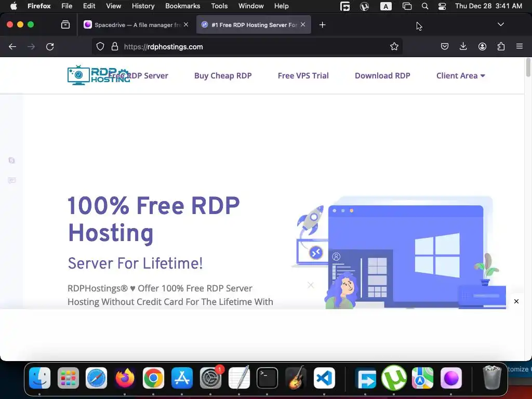
Task: Open uTorrent from the Dock
Action: (x=394, y=378)
